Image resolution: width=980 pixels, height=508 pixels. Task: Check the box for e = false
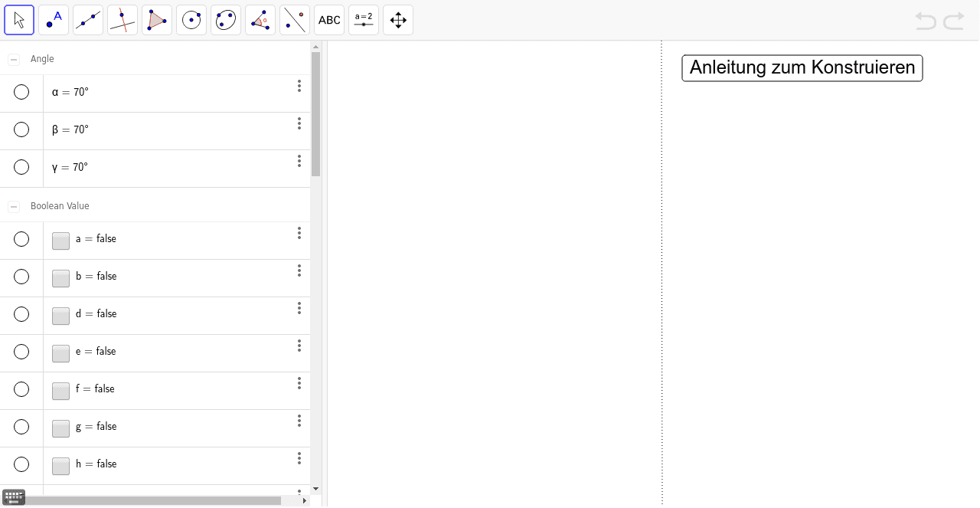[x=60, y=353]
